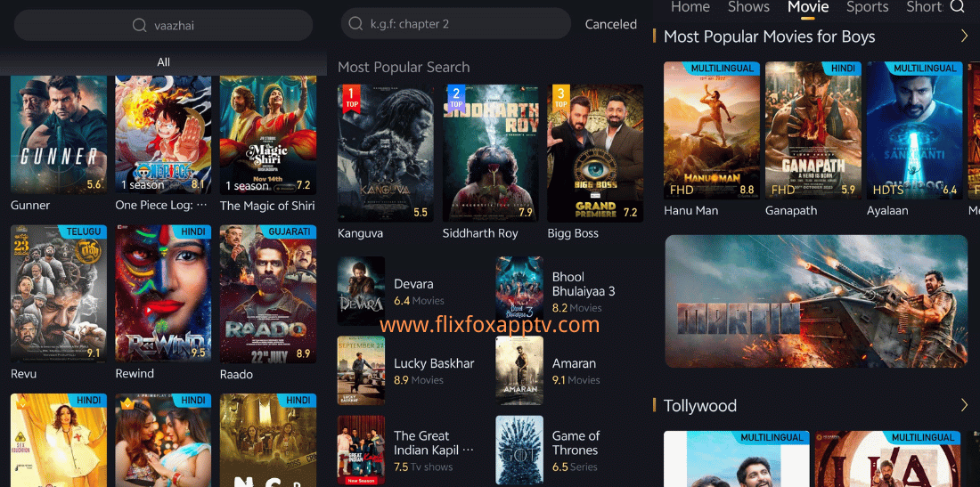This screenshot has width=980, height=487.
Task: Open the Ganapath movie poster
Action: coord(813,130)
